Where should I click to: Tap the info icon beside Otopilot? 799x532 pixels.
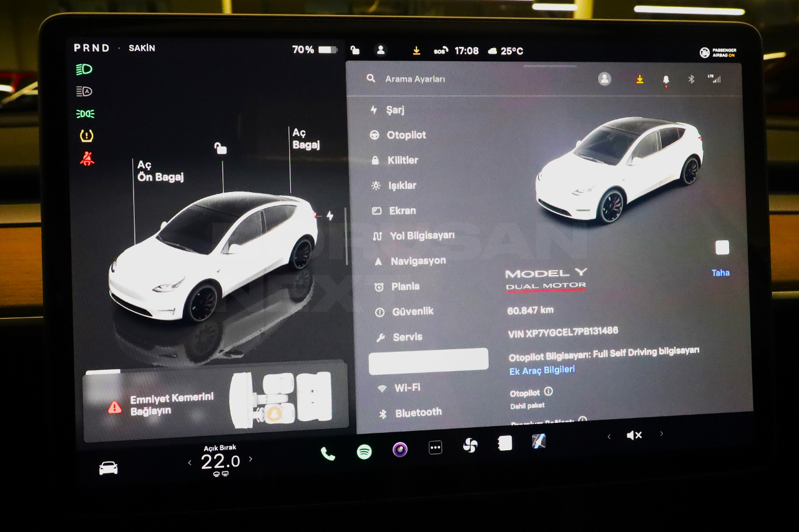click(548, 392)
